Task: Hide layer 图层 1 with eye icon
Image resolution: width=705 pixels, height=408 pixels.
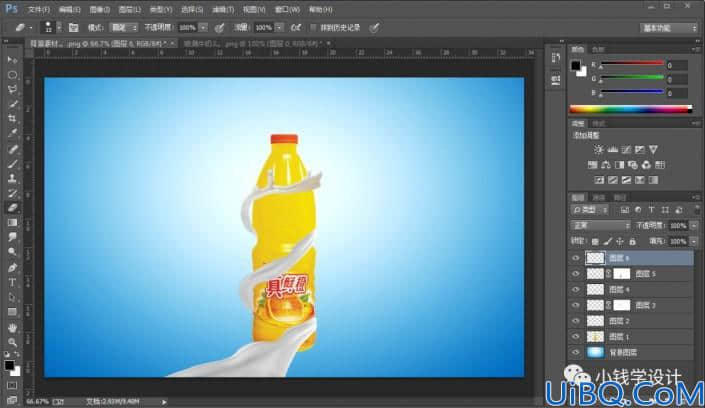Action: 576,336
